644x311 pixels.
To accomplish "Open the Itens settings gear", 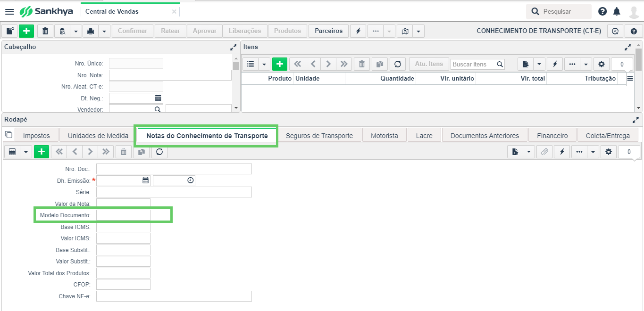I will point(601,64).
